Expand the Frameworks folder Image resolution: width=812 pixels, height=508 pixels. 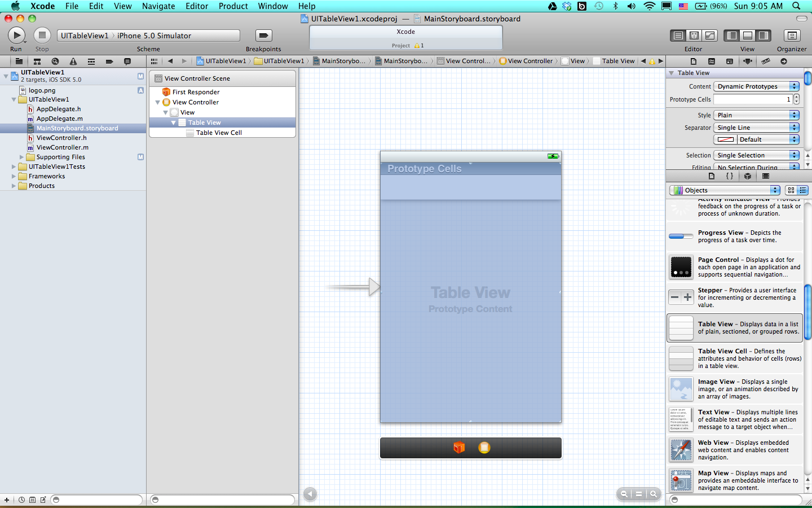click(14, 176)
